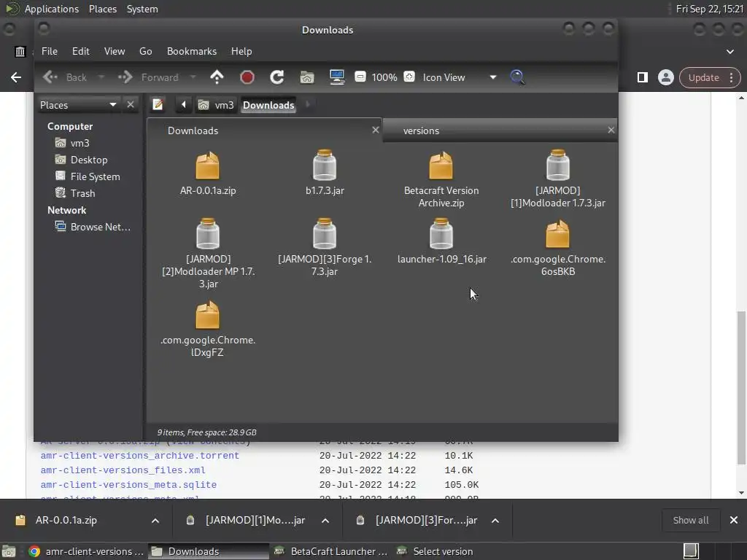
Task: Toggle Chrome's side panel icon
Action: click(642, 77)
